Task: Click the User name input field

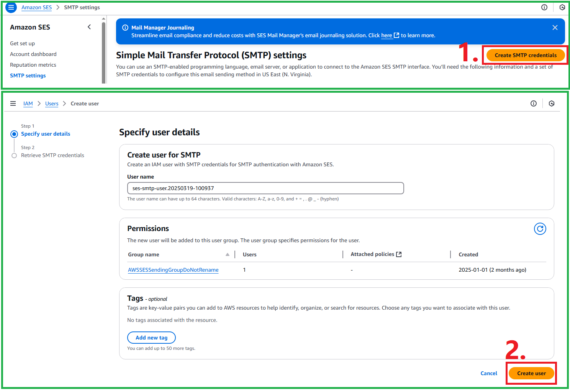Action: click(x=265, y=188)
